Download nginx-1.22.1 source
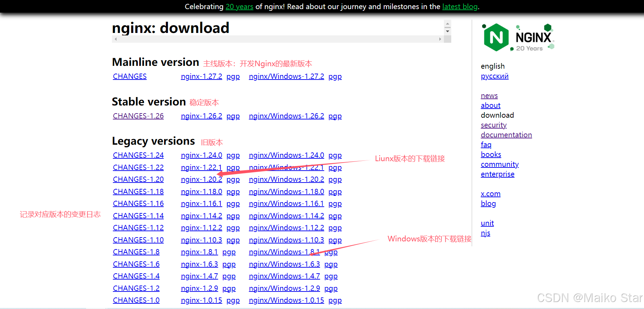644x309 pixels. (201, 167)
